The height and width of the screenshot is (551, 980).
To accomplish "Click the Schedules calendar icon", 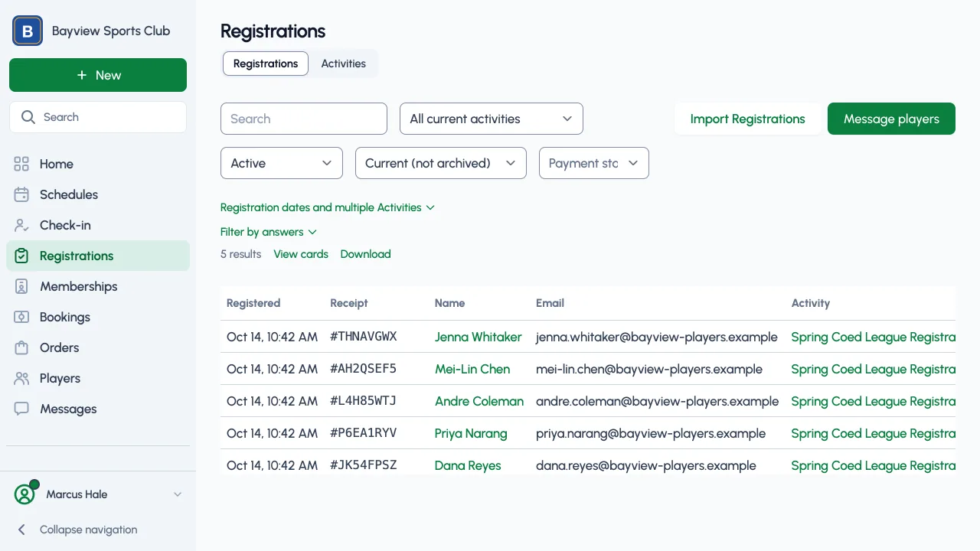I will 21,194.
